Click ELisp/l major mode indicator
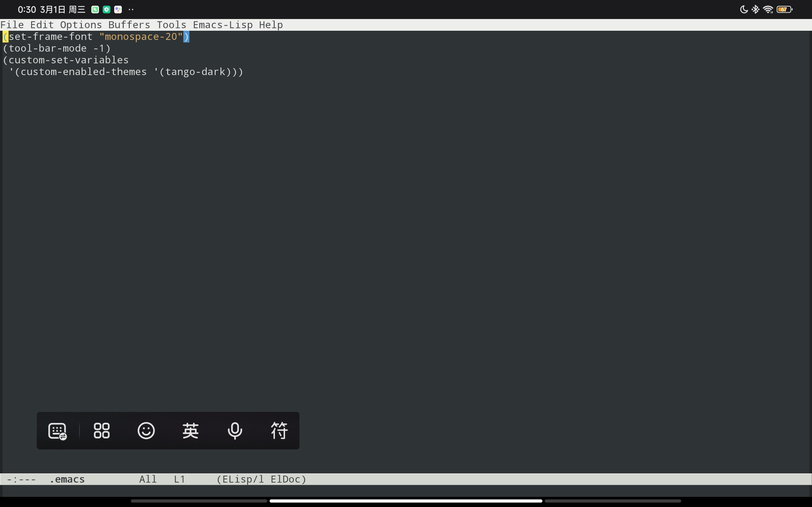The width and height of the screenshot is (812, 507). [243, 479]
